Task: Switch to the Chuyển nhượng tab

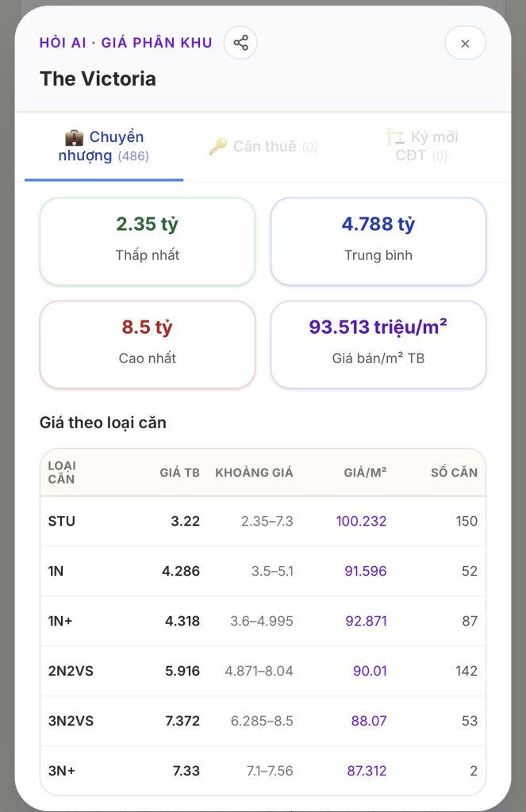Action: (x=104, y=147)
